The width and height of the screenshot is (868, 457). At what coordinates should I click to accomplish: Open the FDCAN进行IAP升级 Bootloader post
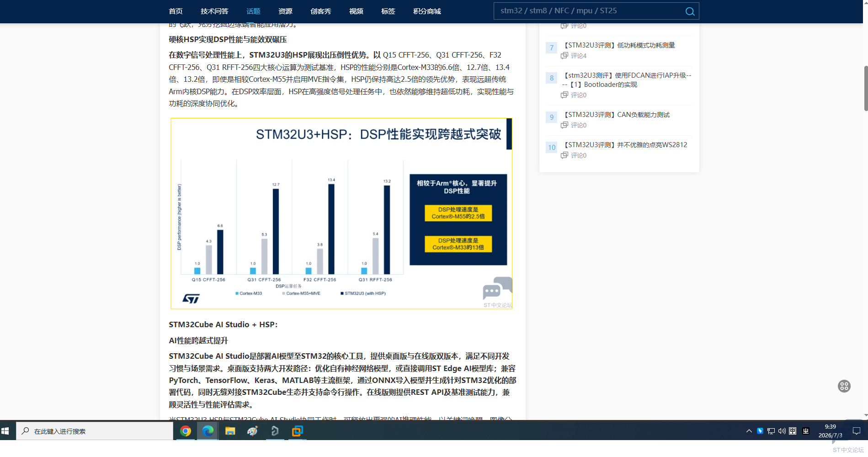627,80
